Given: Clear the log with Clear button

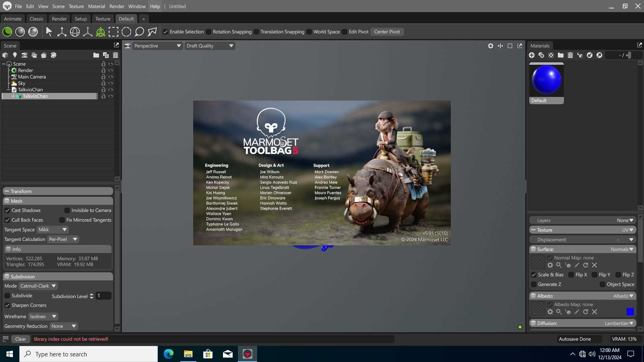Looking at the screenshot, I should pyautogui.click(x=21, y=339).
